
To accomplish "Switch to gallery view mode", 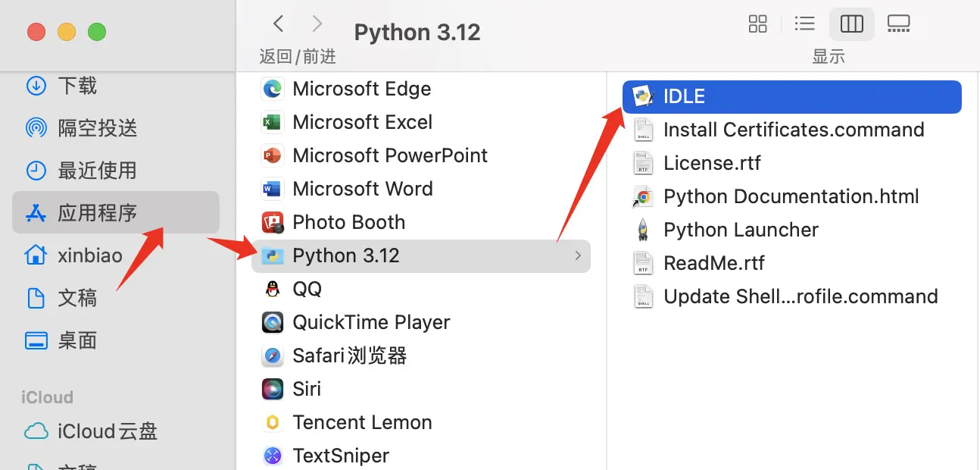I will (x=899, y=23).
